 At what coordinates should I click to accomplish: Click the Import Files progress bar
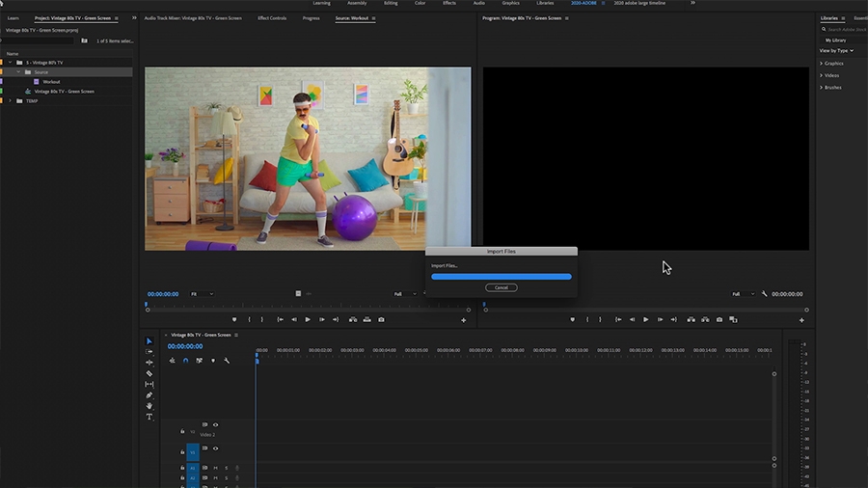click(501, 277)
